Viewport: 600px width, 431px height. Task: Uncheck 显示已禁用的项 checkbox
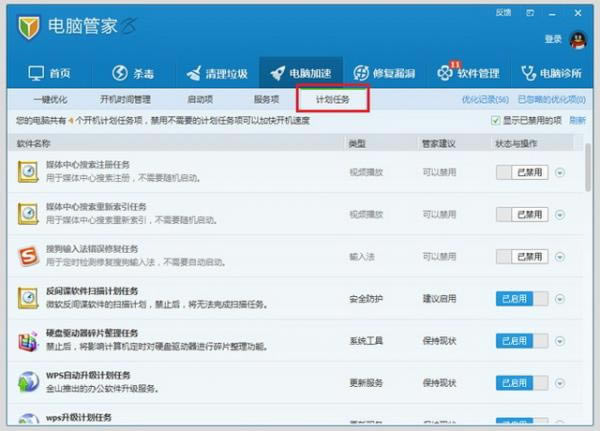496,121
